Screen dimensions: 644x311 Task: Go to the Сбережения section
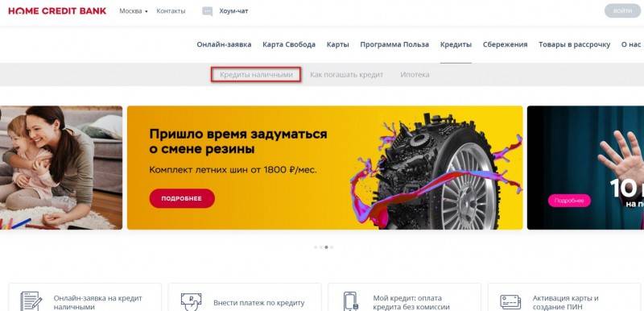click(x=506, y=44)
